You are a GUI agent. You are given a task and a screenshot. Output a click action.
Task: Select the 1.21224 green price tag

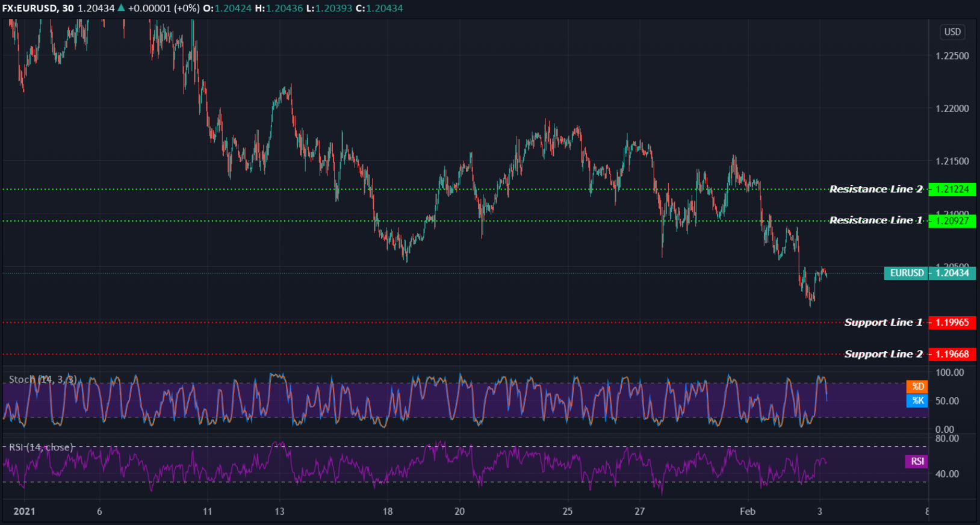[x=952, y=189]
